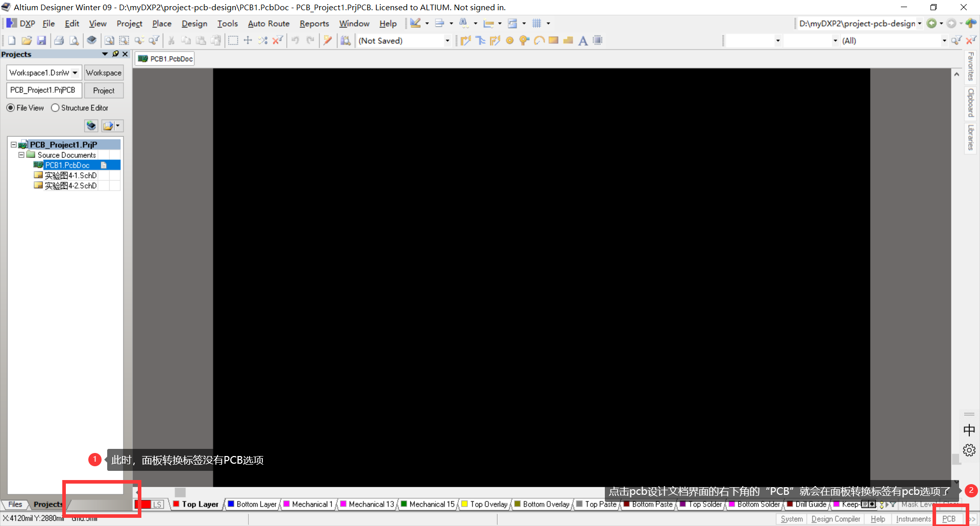The width and height of the screenshot is (980, 526).
Task: Select the Place Fill rectangle tool
Action: tap(553, 40)
